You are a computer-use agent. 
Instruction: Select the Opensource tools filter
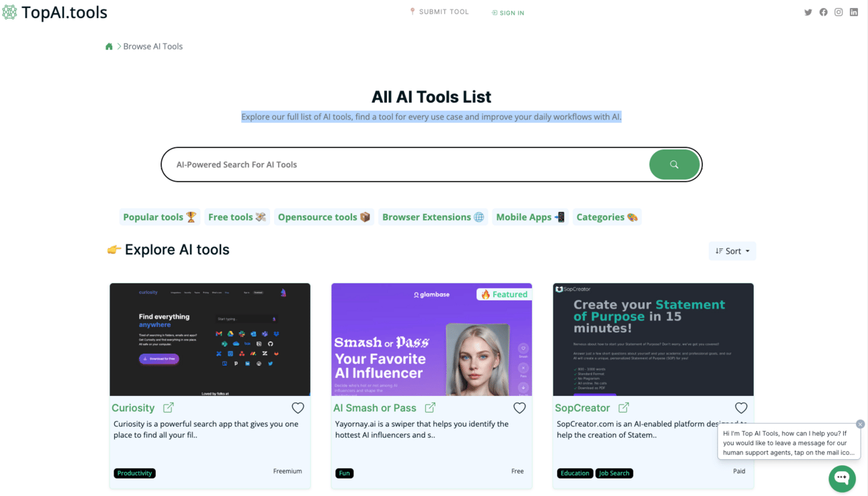tap(324, 217)
